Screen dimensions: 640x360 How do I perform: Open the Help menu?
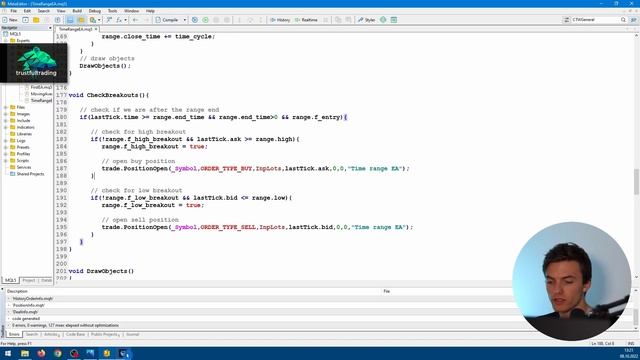coord(150,11)
